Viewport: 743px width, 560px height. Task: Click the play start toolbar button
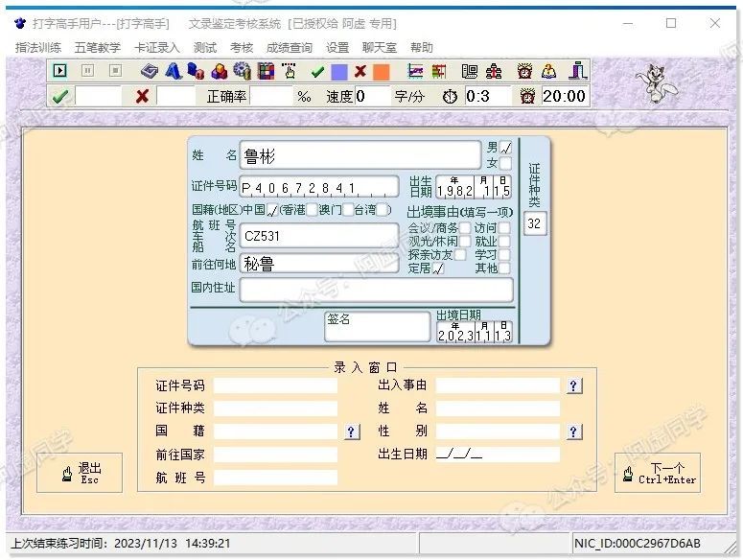[x=59, y=71]
